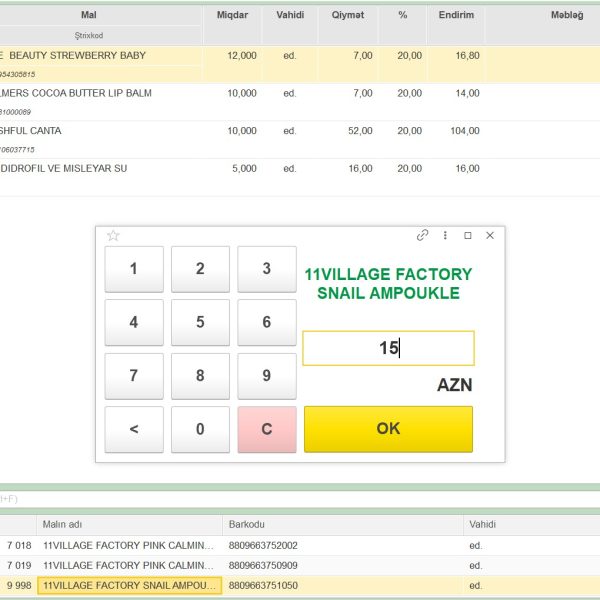The height and width of the screenshot is (600, 600).
Task: Tap digit 1 on the keypad
Action: point(134,269)
